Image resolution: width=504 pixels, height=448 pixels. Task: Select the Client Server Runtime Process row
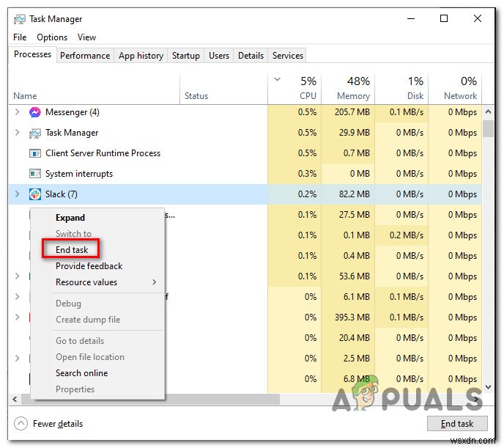click(245, 153)
